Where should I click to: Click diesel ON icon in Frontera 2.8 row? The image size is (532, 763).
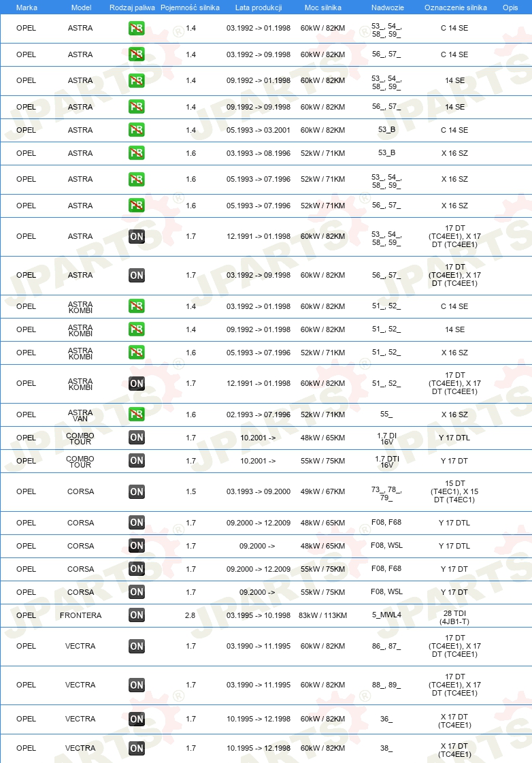(137, 615)
